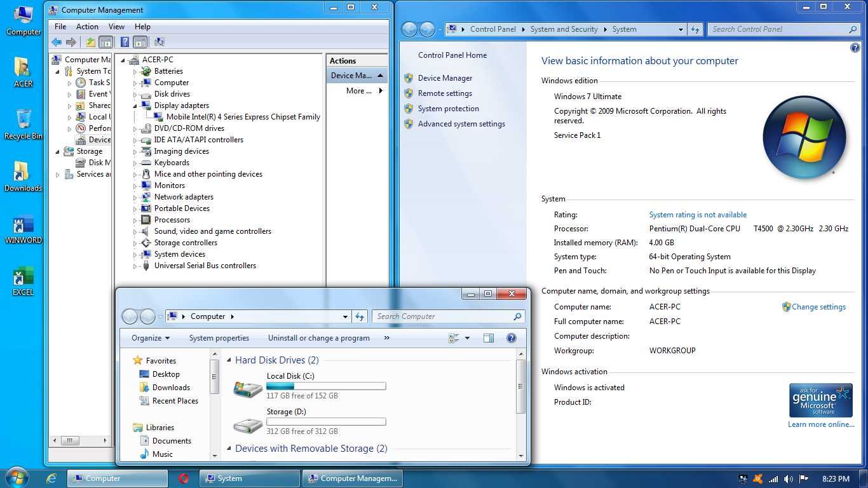The height and width of the screenshot is (488, 868).
Task: Select Downloads in Explorer Favorites
Action: pos(171,388)
